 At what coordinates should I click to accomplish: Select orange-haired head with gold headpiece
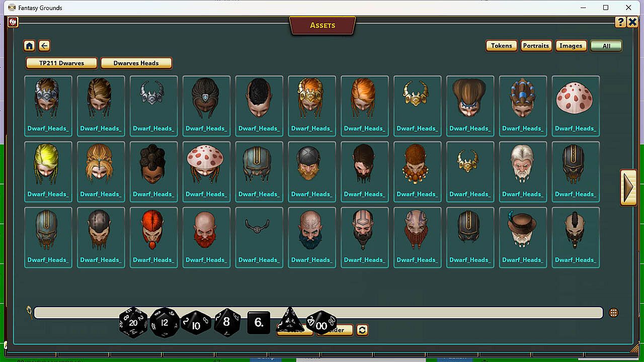coord(312,106)
